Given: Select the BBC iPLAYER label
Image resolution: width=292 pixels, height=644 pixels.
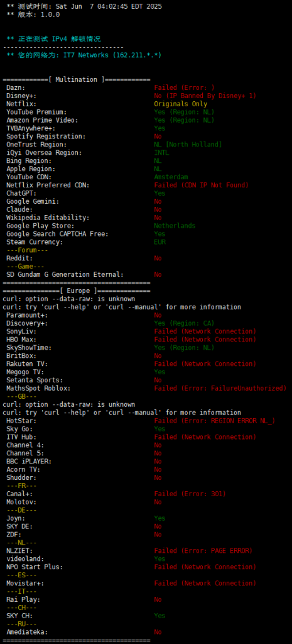Looking at the screenshot, I should pos(29,461).
